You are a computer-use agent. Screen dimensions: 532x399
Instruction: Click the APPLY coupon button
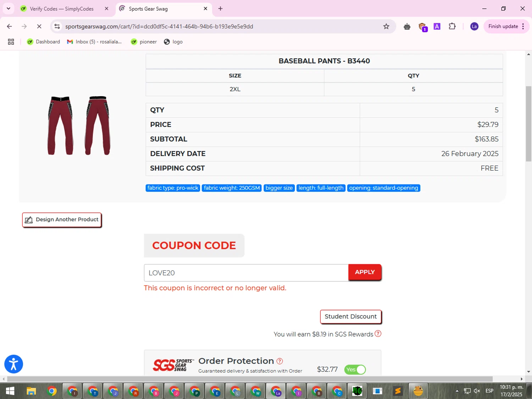pyautogui.click(x=365, y=272)
